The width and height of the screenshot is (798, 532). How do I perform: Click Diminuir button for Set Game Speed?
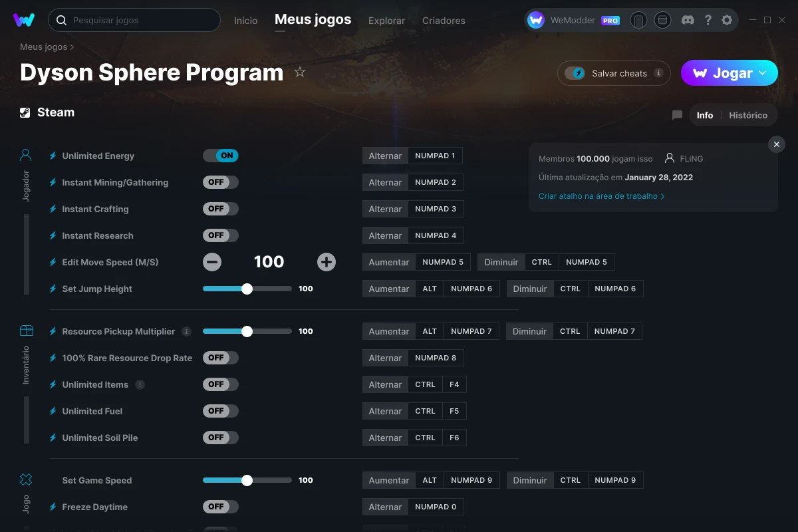530,480
